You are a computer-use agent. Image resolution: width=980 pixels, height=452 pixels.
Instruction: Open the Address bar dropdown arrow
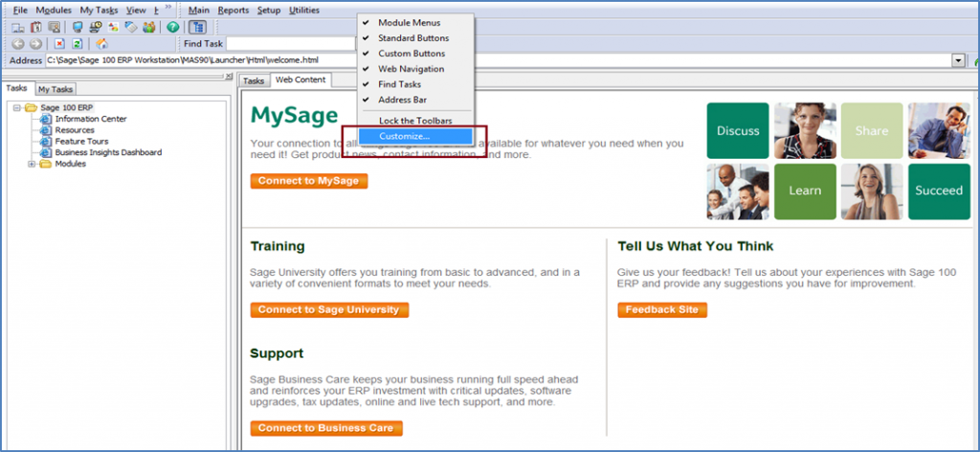click(958, 60)
